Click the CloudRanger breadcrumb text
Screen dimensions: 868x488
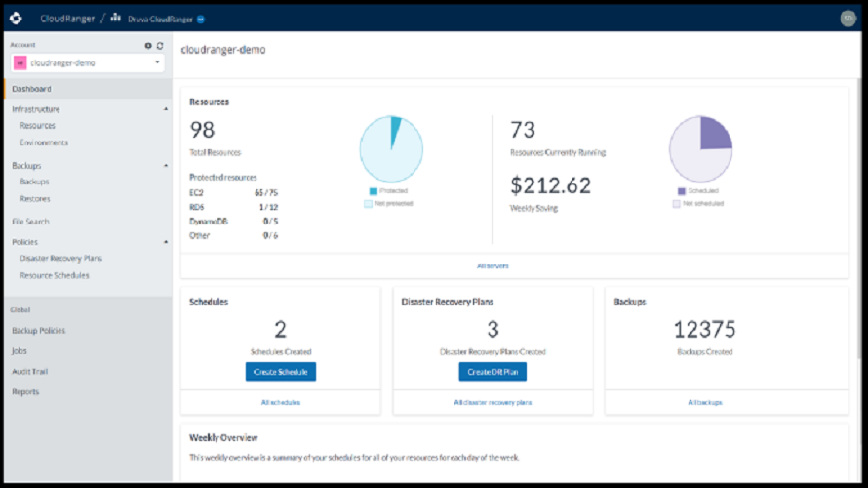pos(67,19)
